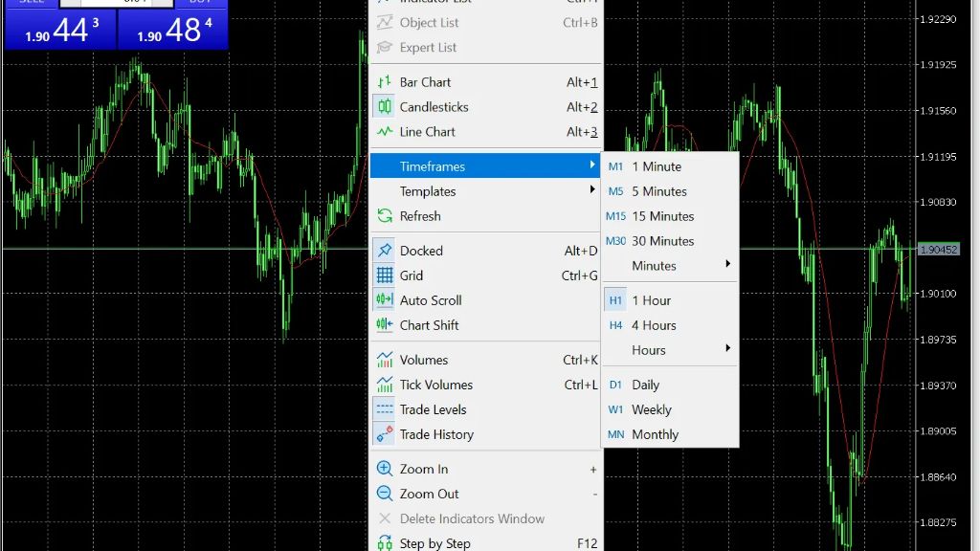Click the Line Chart icon
This screenshot has width=980, height=551.
coord(385,132)
